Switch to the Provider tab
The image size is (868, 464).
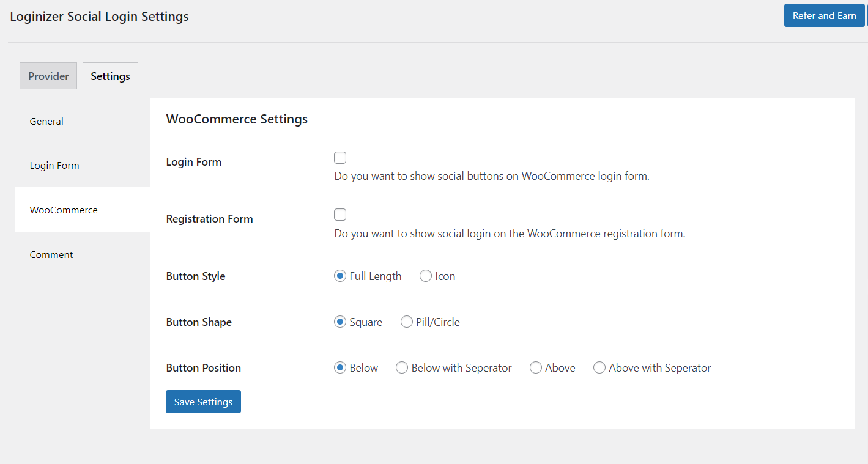point(48,76)
